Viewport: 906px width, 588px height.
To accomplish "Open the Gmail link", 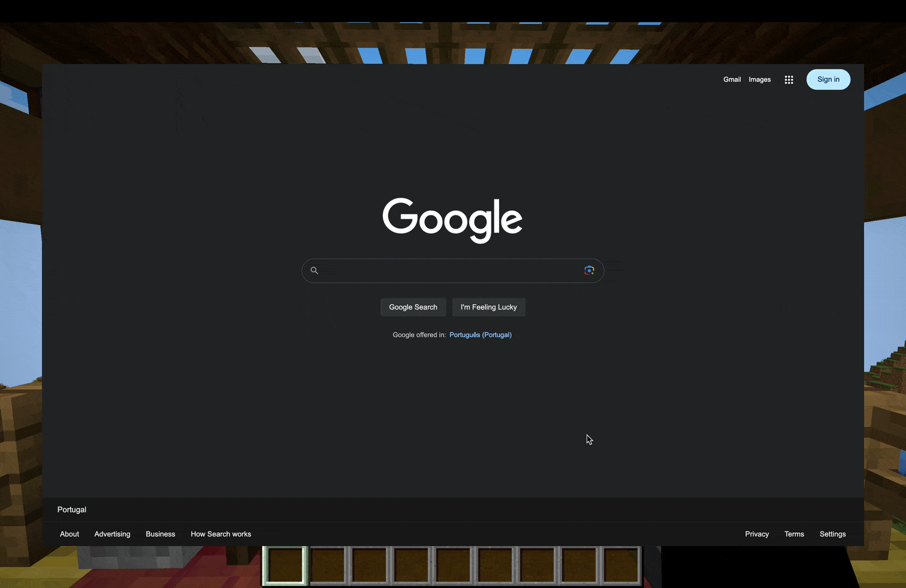I will (732, 80).
